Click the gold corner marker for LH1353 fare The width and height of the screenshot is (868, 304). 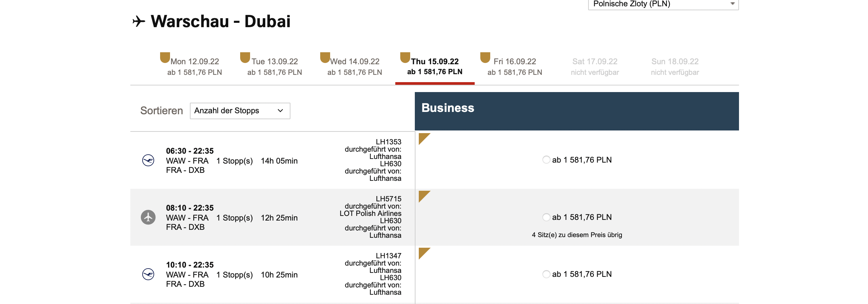(423, 138)
